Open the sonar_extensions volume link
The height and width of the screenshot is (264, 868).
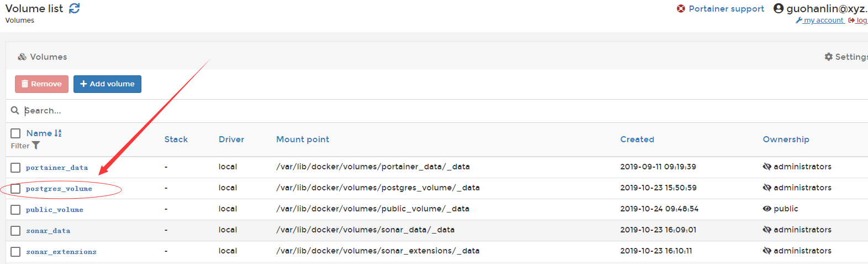coord(61,252)
